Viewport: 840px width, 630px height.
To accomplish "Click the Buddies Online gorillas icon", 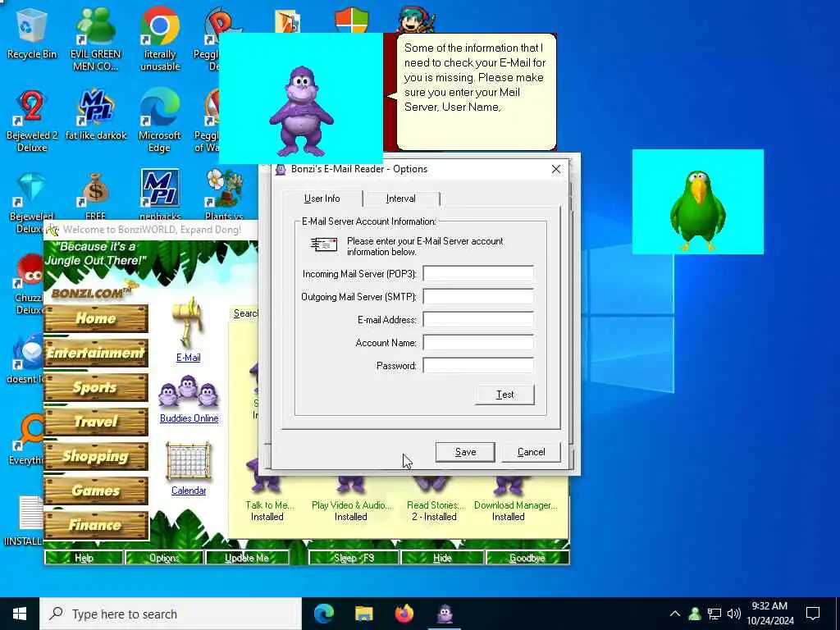I will (188, 392).
